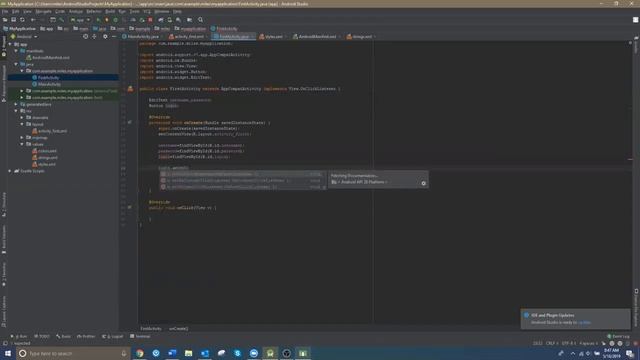Click the documentation popup gear icon
The width and height of the screenshot is (640, 360).
[x=423, y=183]
